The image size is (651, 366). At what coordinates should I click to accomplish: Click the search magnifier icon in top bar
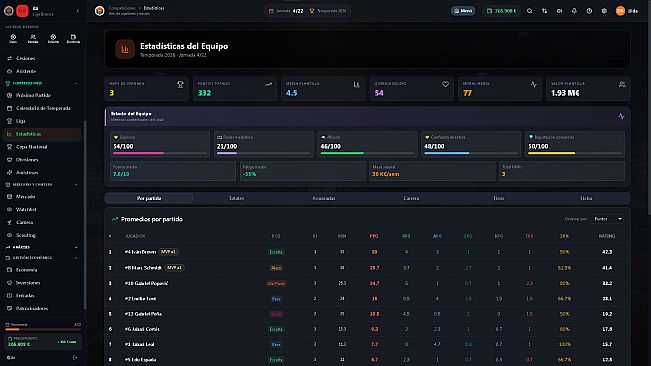coord(529,11)
